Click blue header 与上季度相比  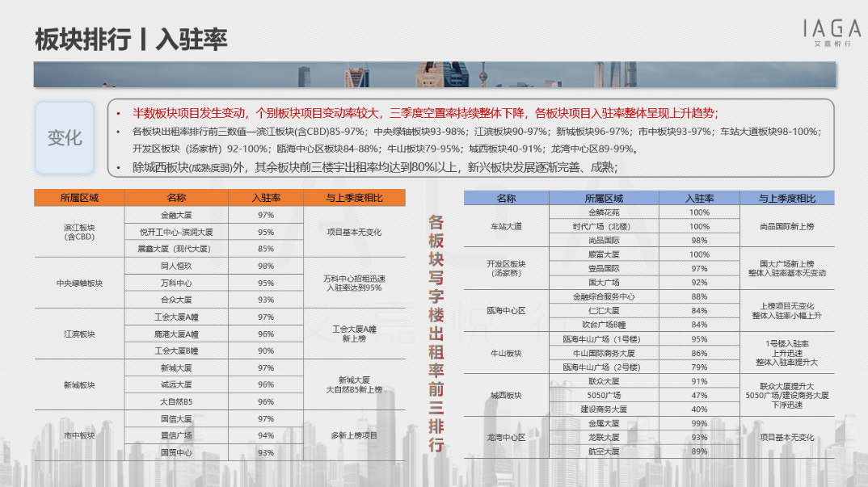click(786, 198)
